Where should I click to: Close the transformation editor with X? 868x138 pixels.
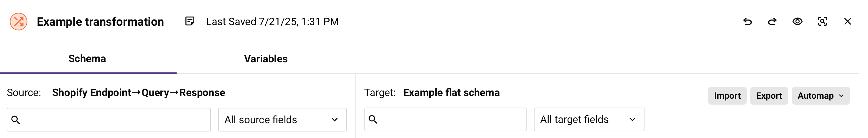(847, 22)
